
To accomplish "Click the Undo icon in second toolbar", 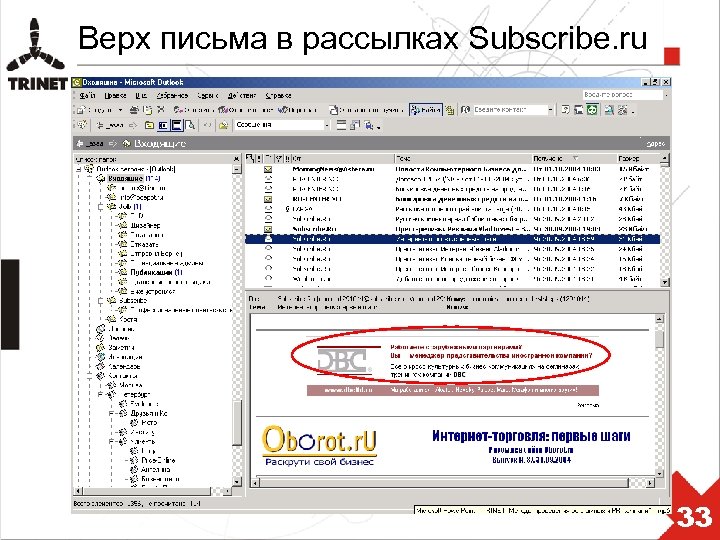I will pyautogui.click(x=207, y=125).
